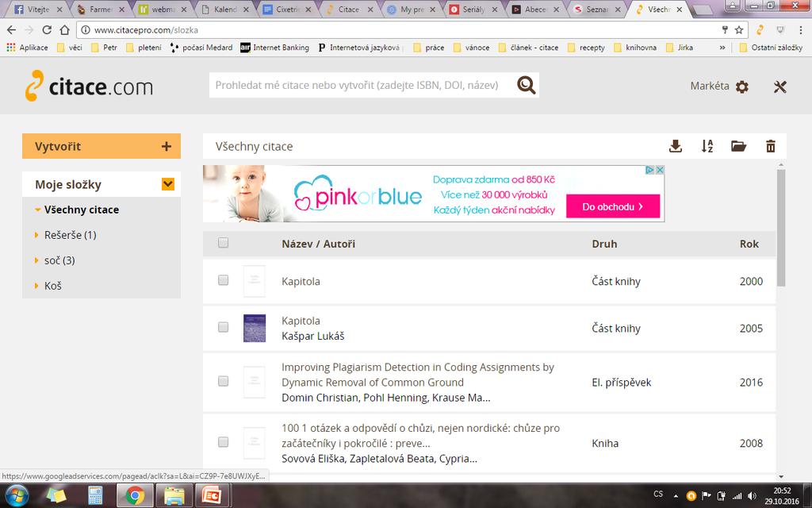
Task: Open the 100 1 otázek a odpovědí citation
Action: pos(420,436)
